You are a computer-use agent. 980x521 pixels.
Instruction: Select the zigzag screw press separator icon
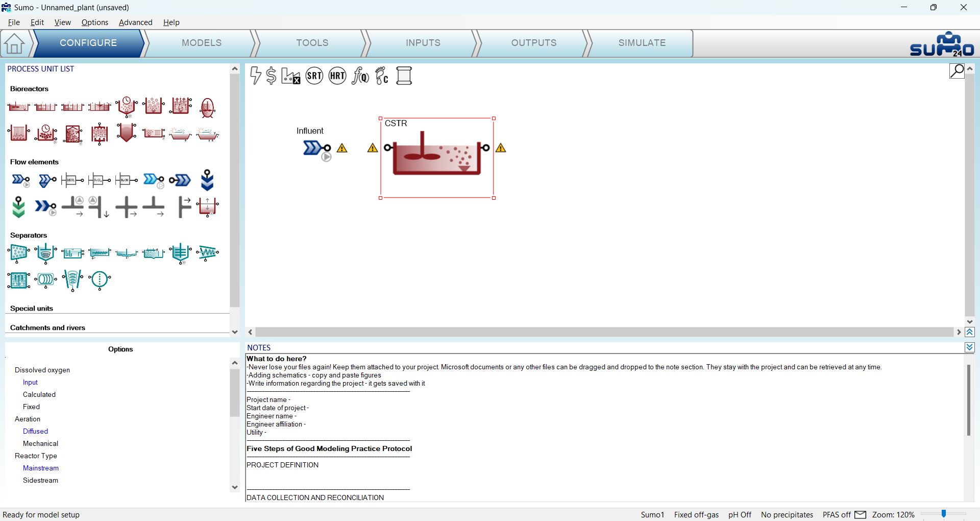pos(207,252)
